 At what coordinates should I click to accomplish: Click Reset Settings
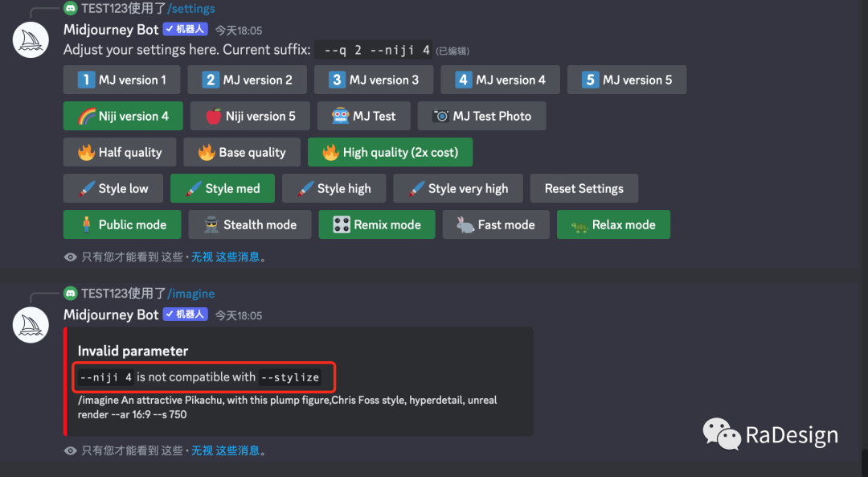[584, 188]
